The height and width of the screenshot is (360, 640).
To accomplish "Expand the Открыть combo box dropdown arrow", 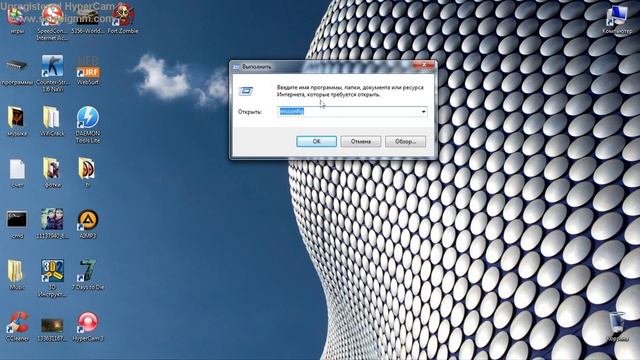I will 423,111.
